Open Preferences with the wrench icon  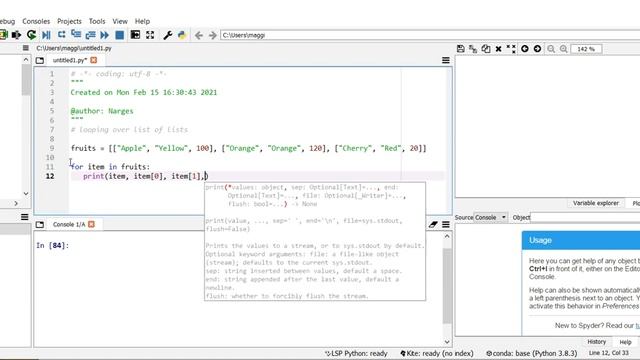pyautogui.click(x=167, y=35)
